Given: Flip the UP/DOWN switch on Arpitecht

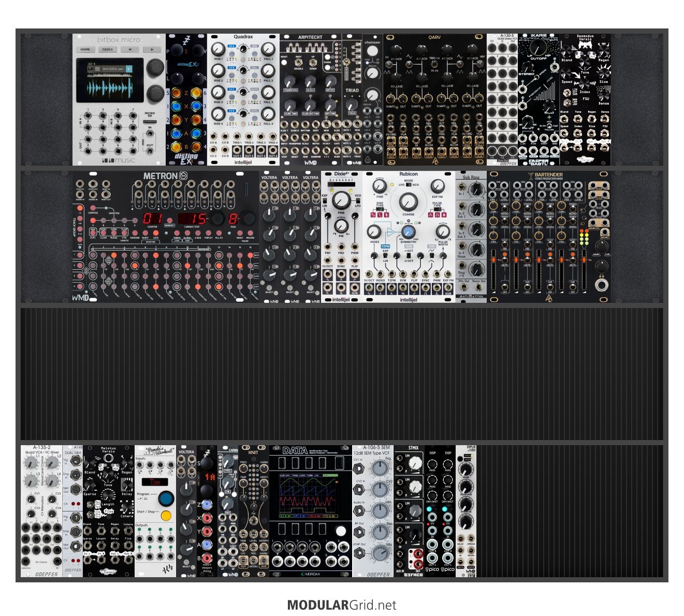Looking at the screenshot, I should tap(313, 62).
